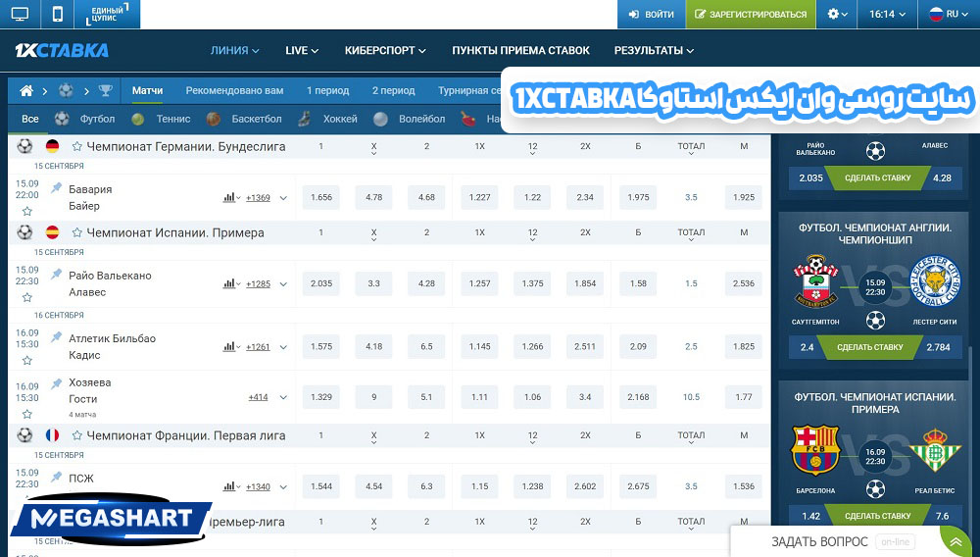The width and height of the screenshot is (980, 557).
Task: Click the Единый ЦУПИС logo
Action: pos(107,14)
